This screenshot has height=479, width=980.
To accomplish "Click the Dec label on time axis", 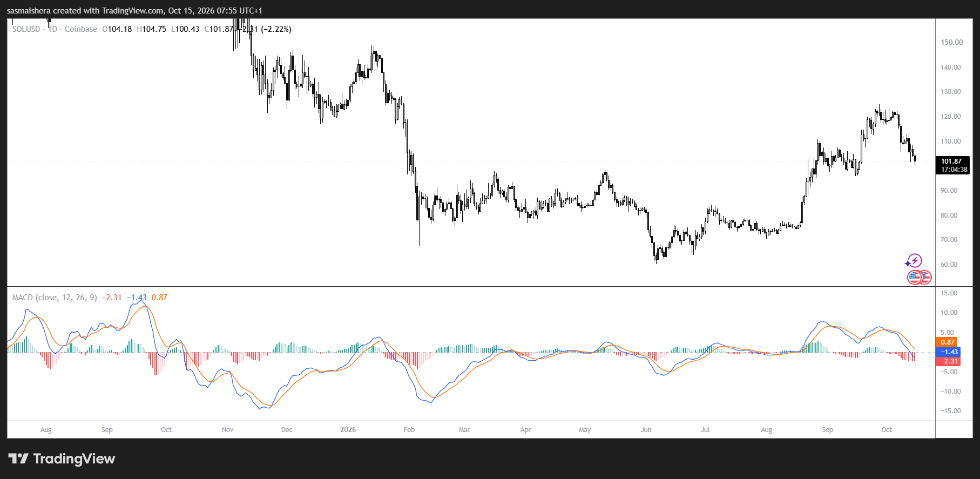I will point(287,430).
